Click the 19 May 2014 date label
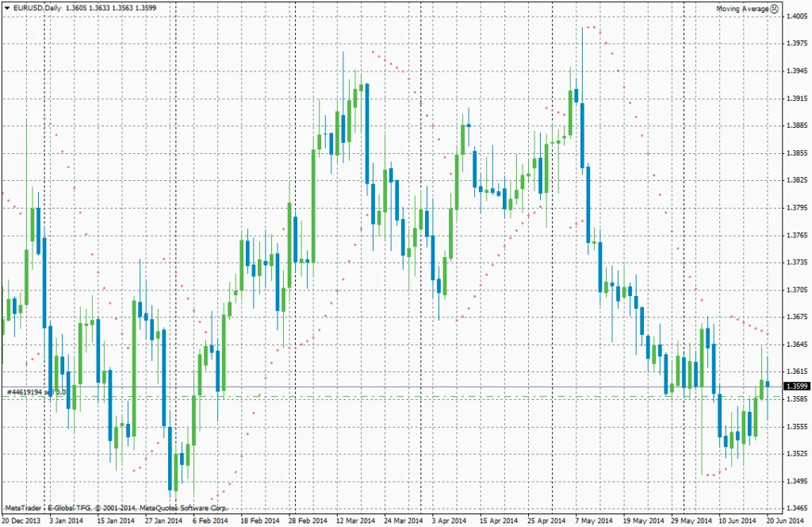The width and height of the screenshot is (812, 527). coord(643,521)
